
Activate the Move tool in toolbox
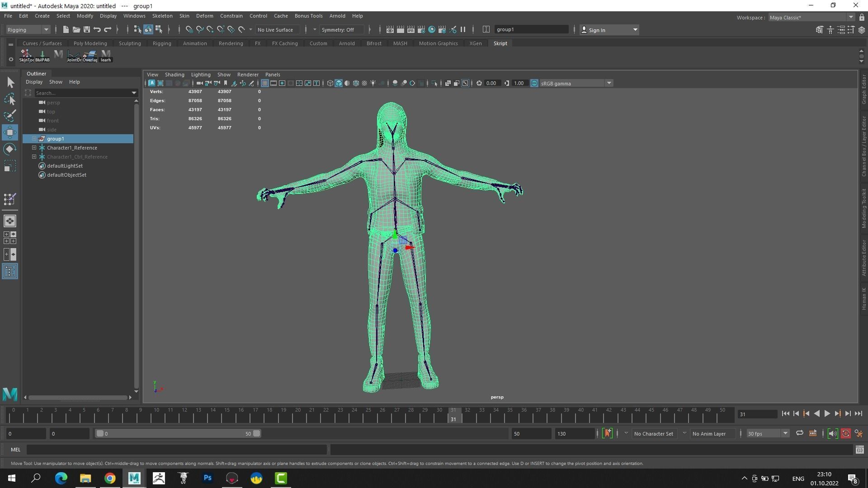(10, 132)
